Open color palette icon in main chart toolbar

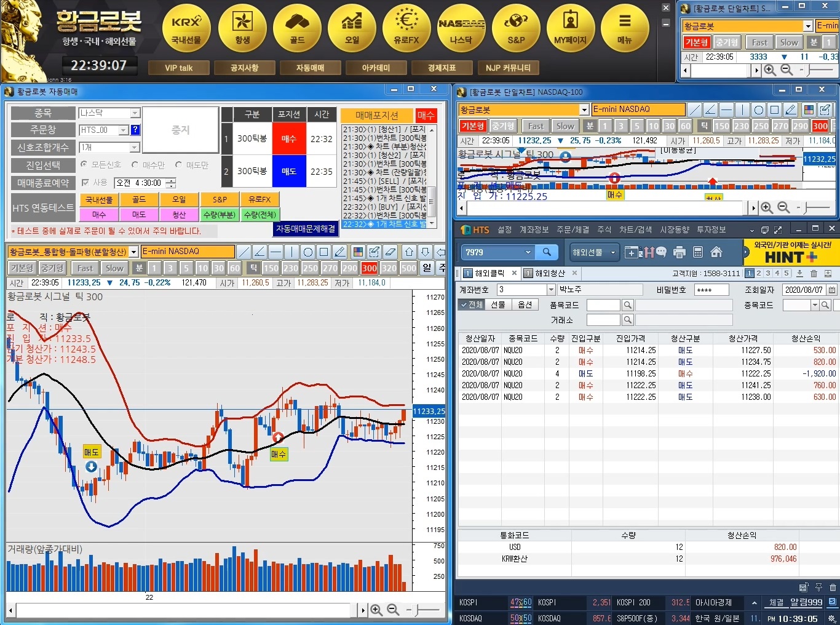point(358,252)
